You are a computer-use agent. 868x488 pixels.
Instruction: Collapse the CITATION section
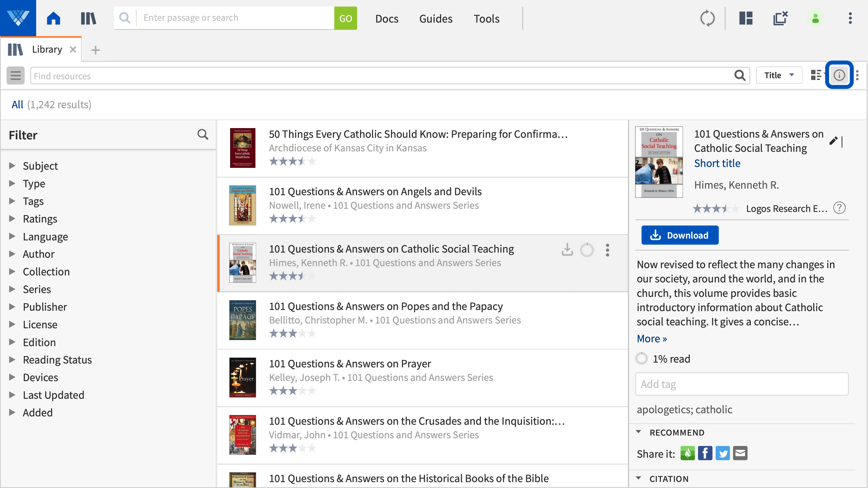click(638, 478)
